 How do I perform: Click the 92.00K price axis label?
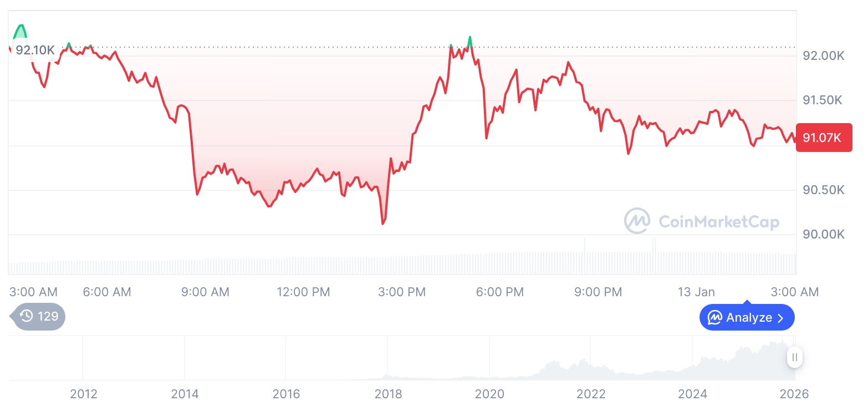click(x=823, y=55)
